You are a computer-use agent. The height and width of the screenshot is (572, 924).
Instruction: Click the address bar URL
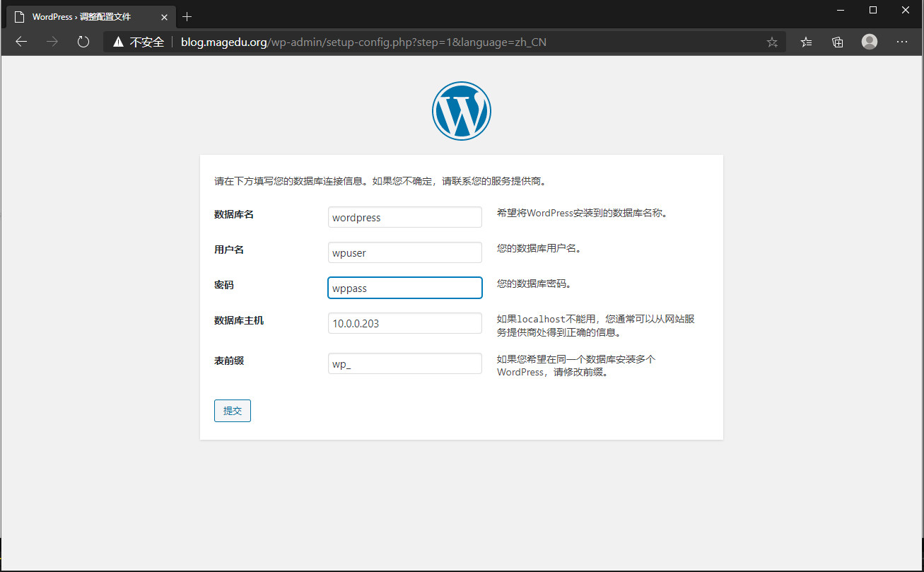click(363, 42)
